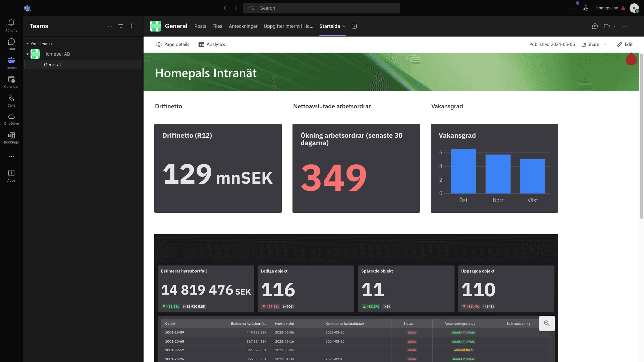Open the Calendar app
The width and height of the screenshot is (644, 362).
click(x=11, y=82)
